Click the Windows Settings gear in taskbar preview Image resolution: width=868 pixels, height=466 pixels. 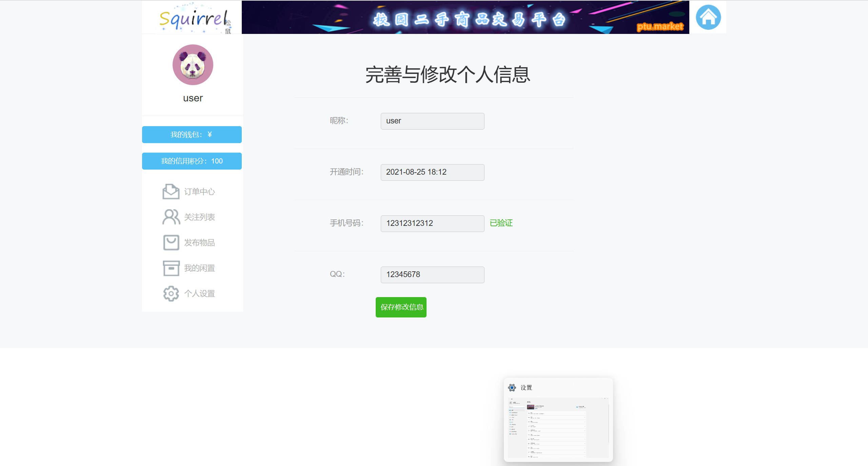coord(512,387)
